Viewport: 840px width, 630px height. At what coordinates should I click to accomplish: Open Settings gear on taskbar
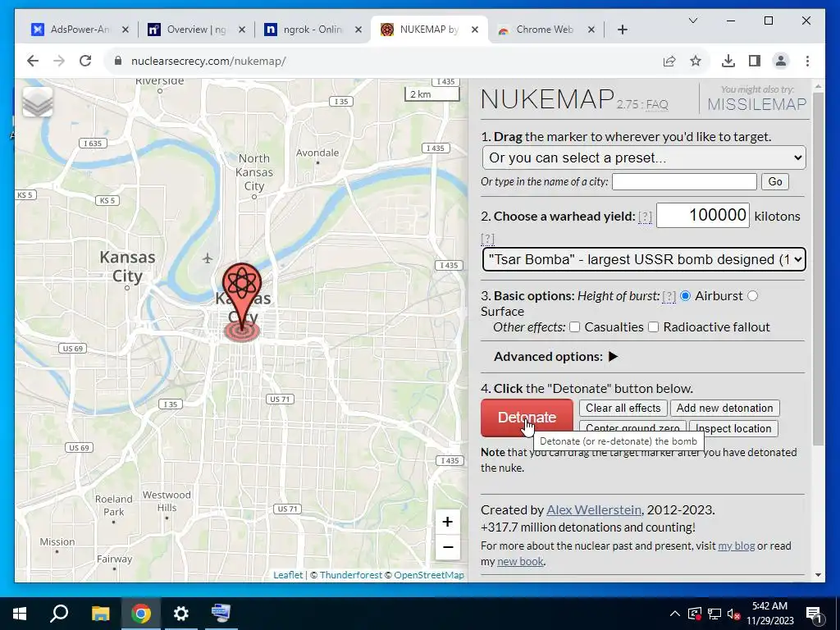pyautogui.click(x=181, y=614)
